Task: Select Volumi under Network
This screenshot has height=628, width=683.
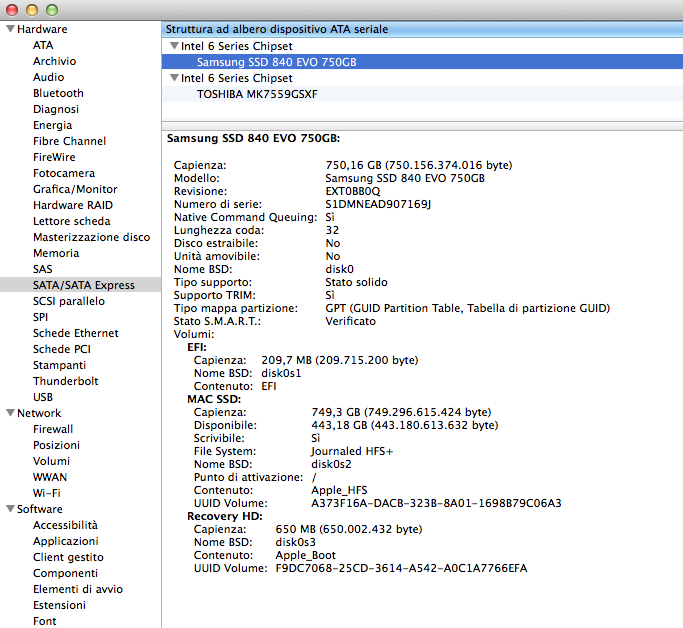Action: [51, 461]
